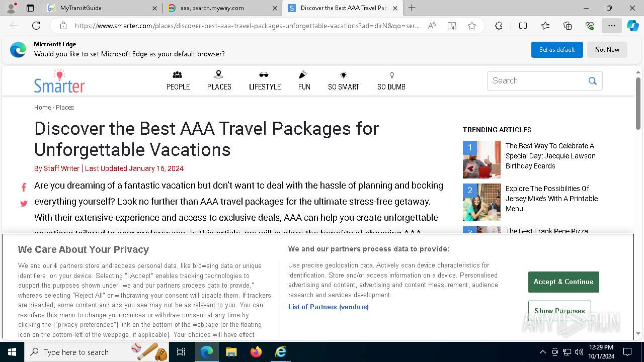Click Accept & Continue button

(x=563, y=282)
